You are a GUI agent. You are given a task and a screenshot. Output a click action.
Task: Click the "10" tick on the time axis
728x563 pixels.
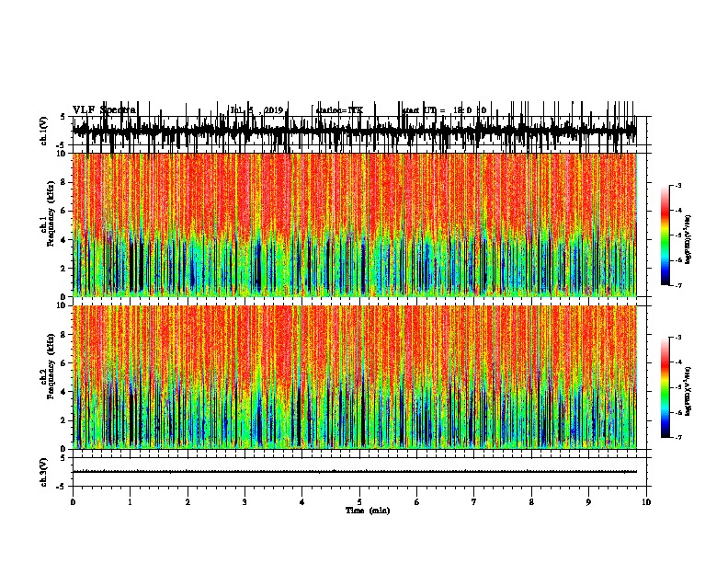point(646,502)
